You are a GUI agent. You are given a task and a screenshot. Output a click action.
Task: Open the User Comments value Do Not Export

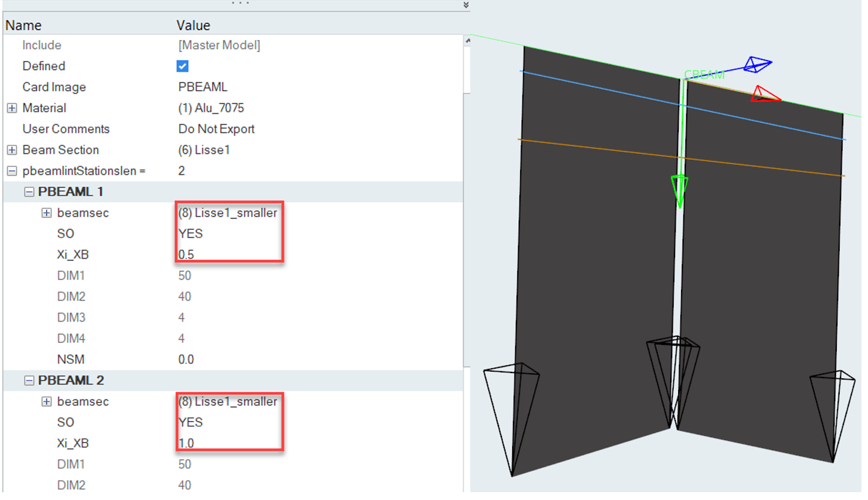[x=216, y=129]
